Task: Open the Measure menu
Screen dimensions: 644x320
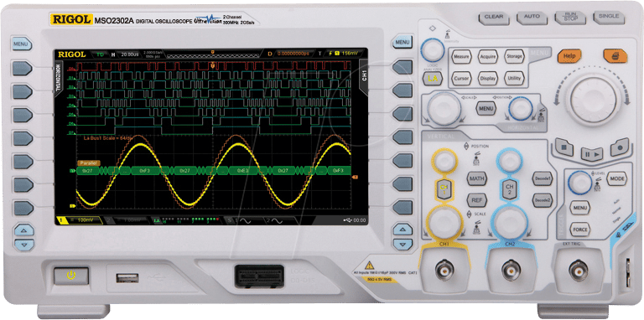Action: (x=461, y=56)
